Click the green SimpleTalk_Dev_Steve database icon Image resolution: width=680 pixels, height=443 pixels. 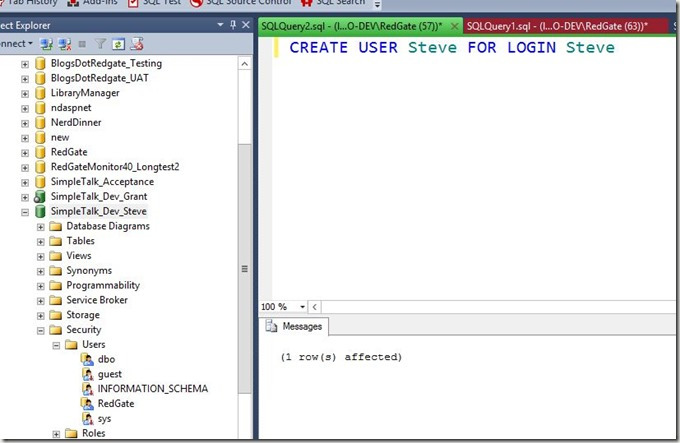point(40,212)
